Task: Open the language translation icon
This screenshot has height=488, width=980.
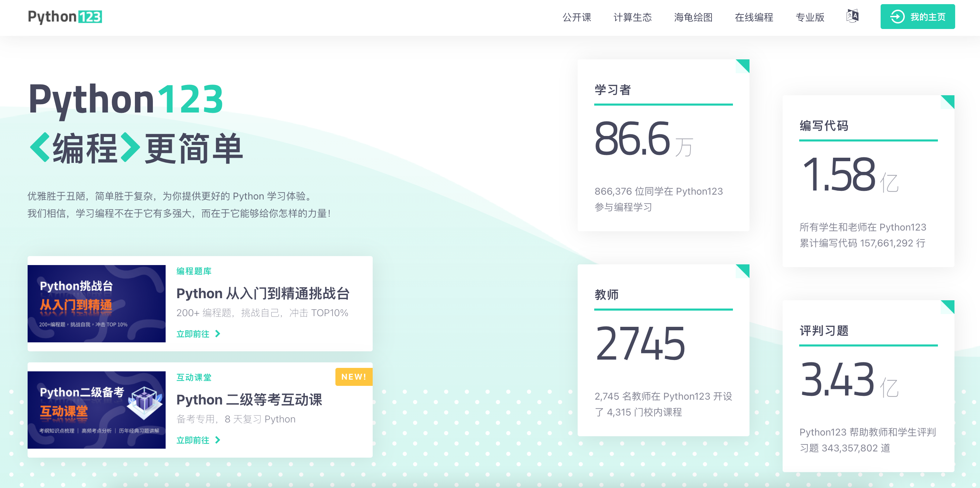Action: pos(852,16)
